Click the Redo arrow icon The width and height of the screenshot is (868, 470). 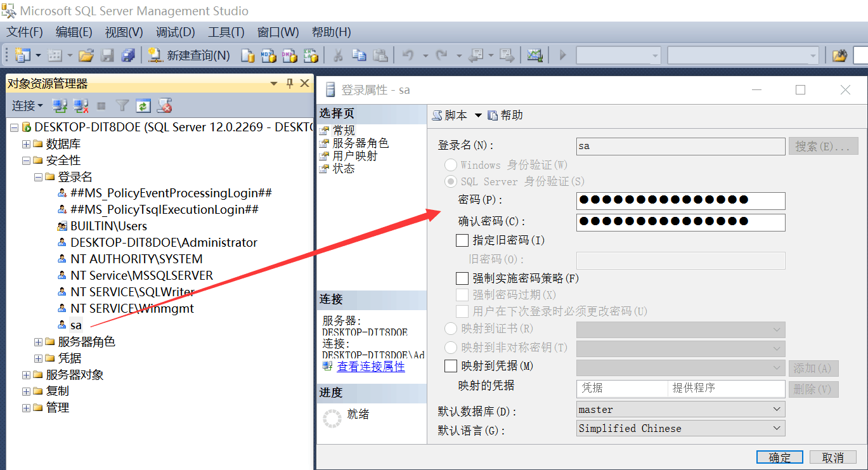(x=442, y=55)
